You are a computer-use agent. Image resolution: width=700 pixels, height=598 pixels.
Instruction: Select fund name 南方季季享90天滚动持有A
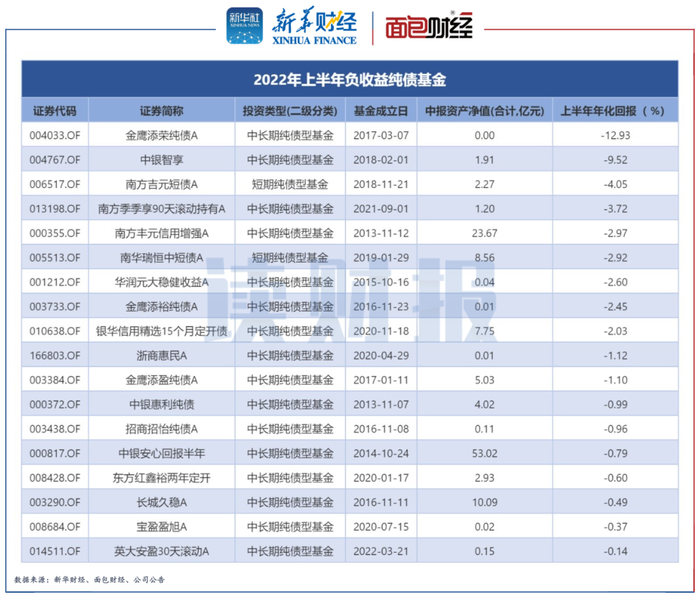tap(162, 209)
